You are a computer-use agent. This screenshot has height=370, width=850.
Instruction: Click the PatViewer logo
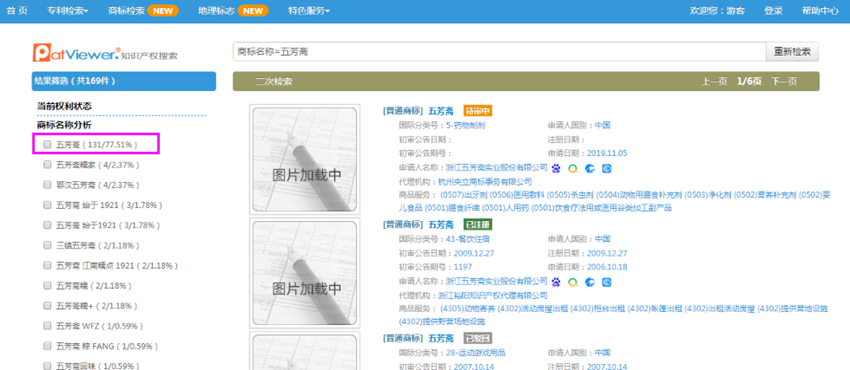(105, 53)
